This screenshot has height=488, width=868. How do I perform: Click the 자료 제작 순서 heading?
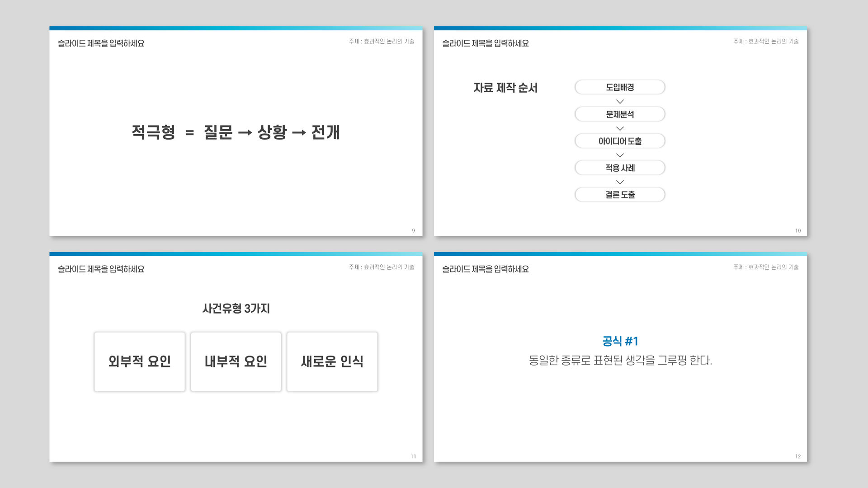tap(505, 88)
